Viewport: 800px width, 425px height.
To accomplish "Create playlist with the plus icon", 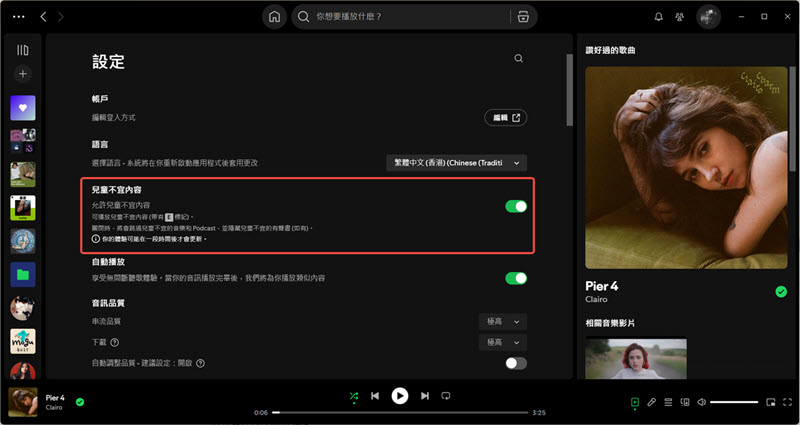I will click(22, 74).
